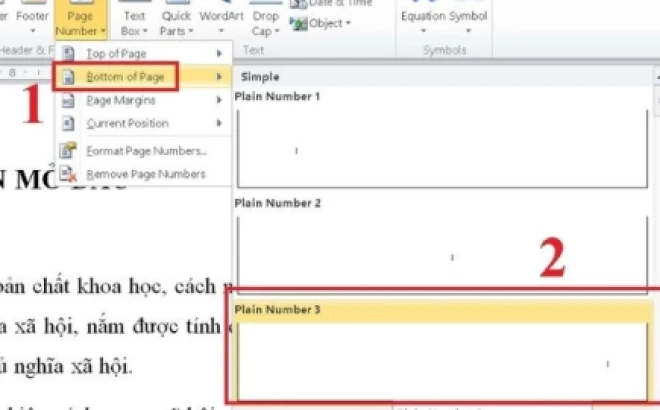This screenshot has width=660, height=410.
Task: Choose Page Margins menu entry
Action: click(144, 100)
